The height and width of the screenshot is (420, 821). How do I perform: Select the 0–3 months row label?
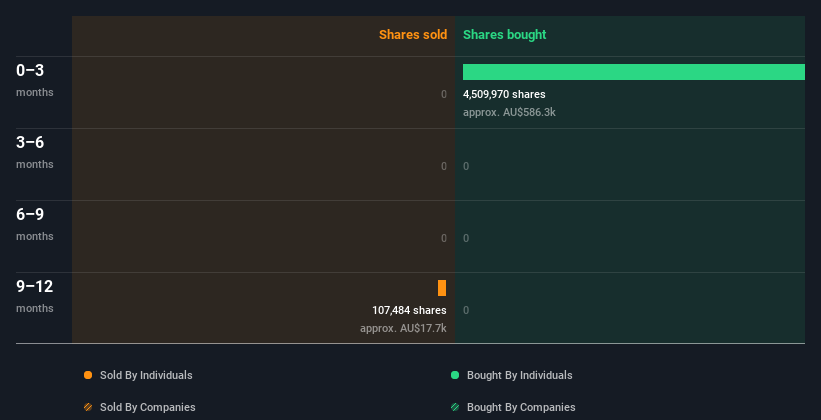pos(35,80)
